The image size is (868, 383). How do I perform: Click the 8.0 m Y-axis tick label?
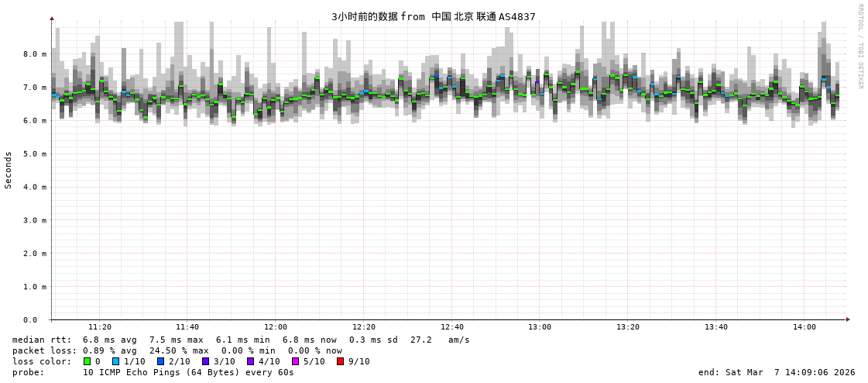pyautogui.click(x=34, y=54)
